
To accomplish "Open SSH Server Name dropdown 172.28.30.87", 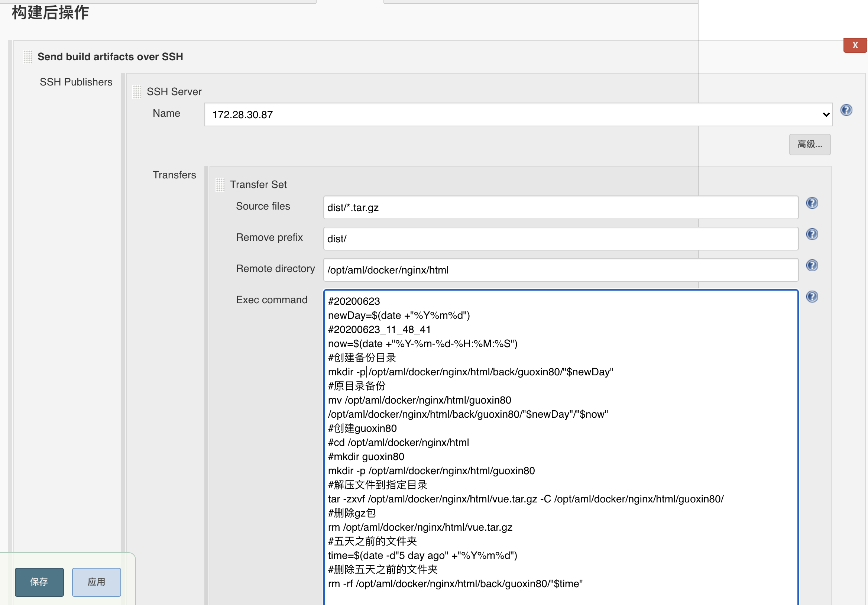I will tap(518, 114).
